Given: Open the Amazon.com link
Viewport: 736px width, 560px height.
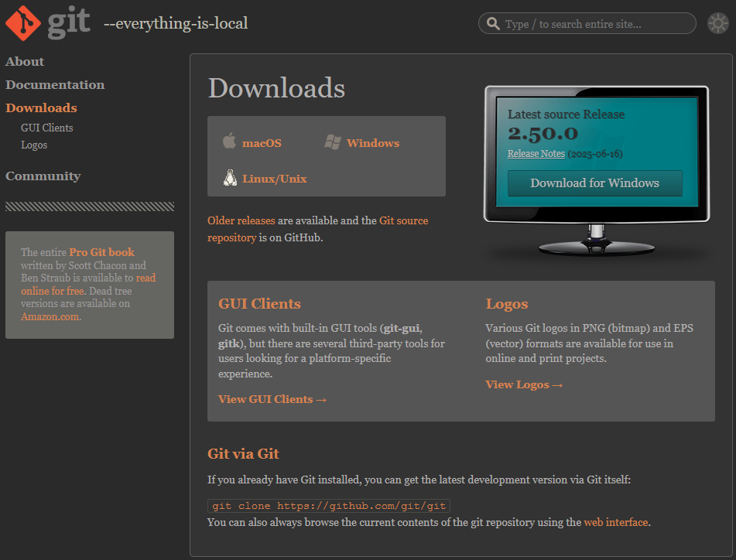Looking at the screenshot, I should tap(50, 316).
